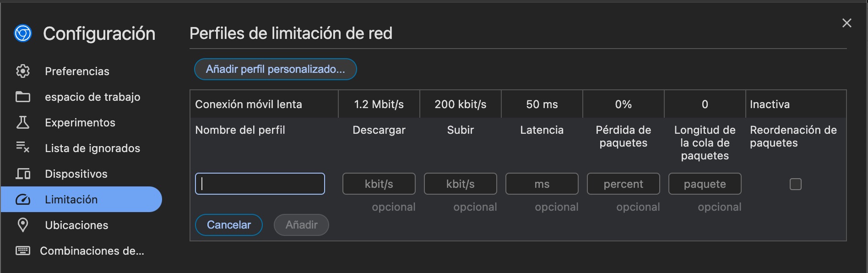Click the Experimentos flask icon
The height and width of the screenshot is (273, 868).
point(23,122)
